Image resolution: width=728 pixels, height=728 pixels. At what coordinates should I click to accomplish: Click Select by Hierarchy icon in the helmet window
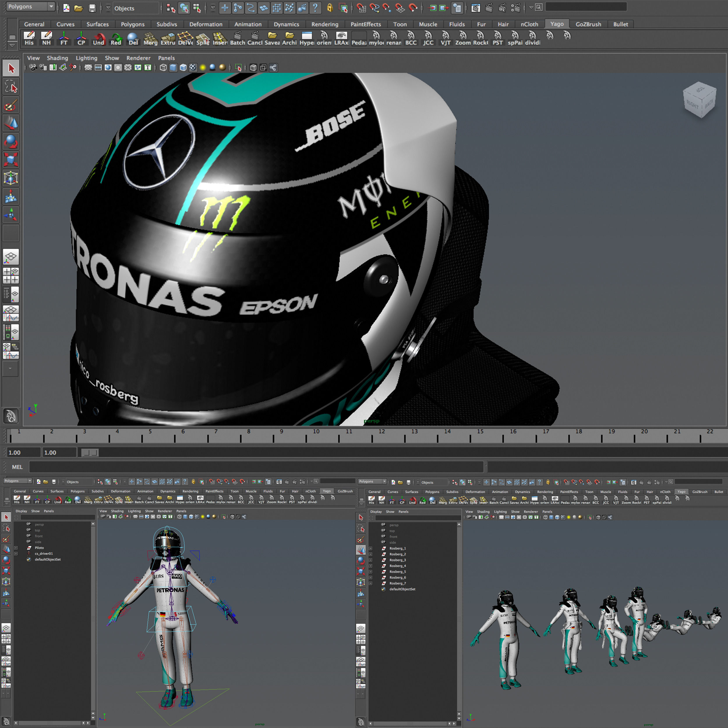[x=171, y=8]
